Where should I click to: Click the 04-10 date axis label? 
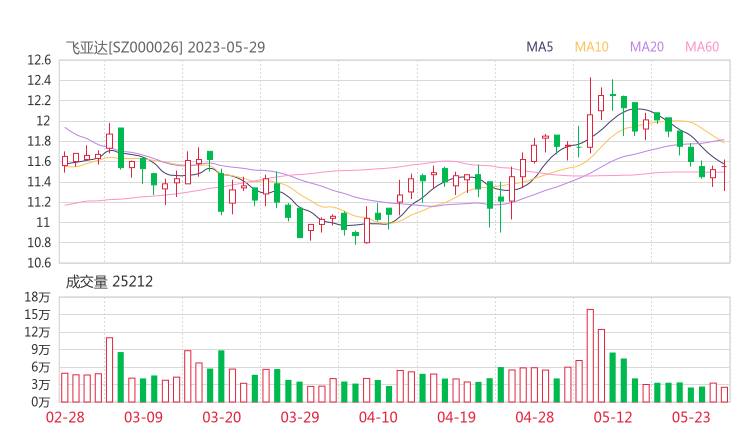click(x=378, y=417)
